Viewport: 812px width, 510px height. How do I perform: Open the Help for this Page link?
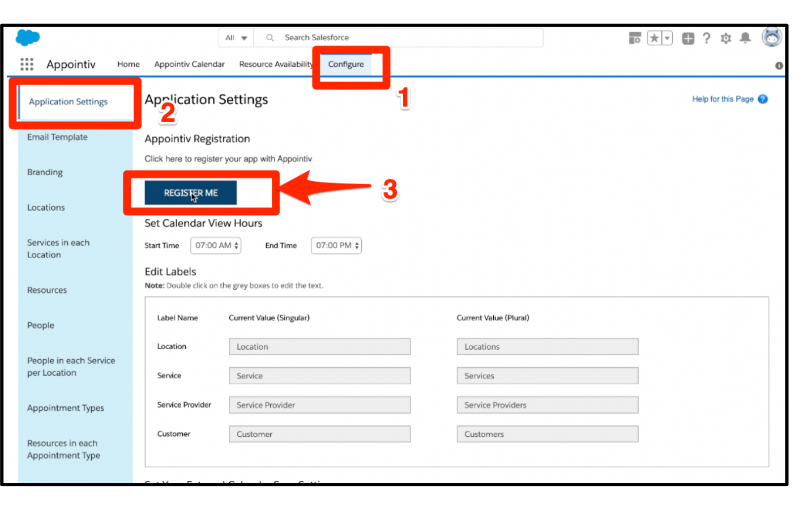[723, 99]
